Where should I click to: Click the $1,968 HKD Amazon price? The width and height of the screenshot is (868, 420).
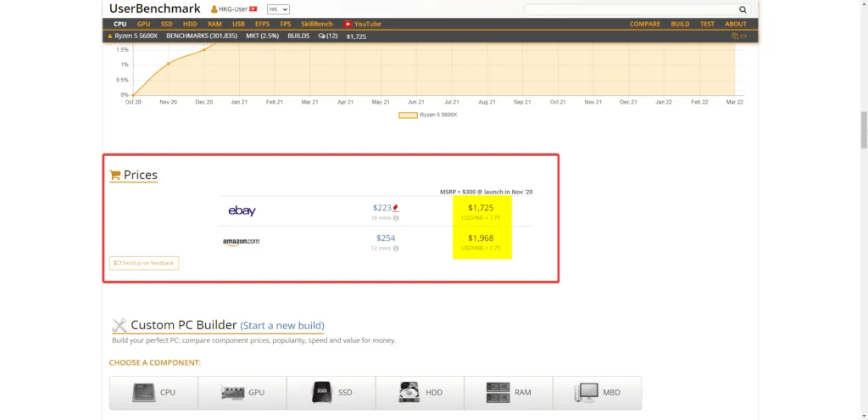coord(481,238)
